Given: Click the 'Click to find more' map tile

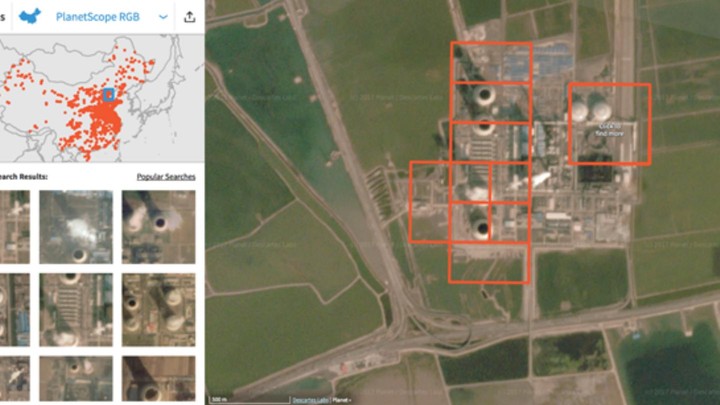Looking at the screenshot, I should coord(610,124).
